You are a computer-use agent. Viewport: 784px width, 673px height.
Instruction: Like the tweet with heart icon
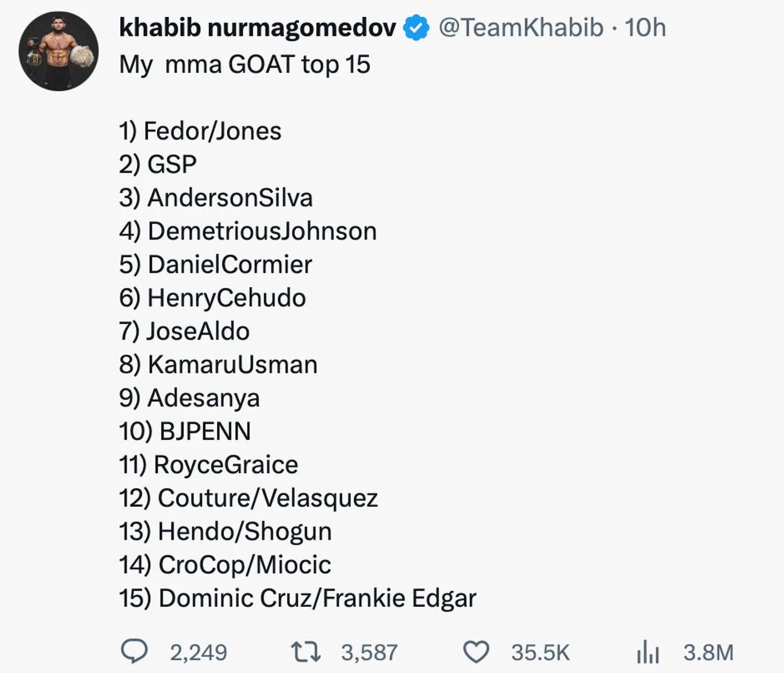476,652
